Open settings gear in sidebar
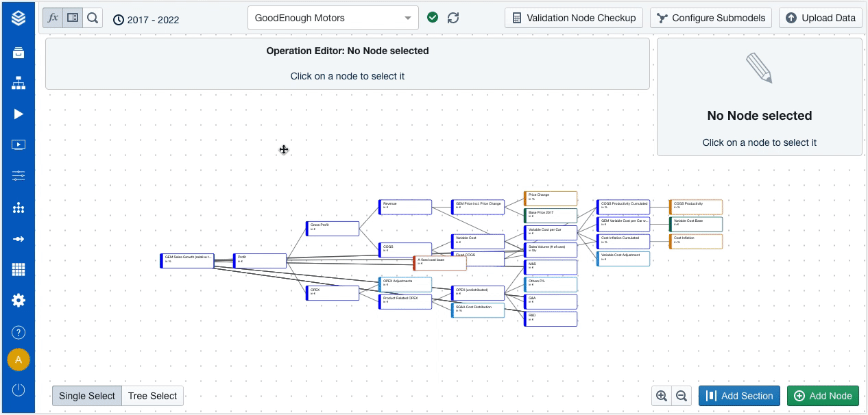868x415 pixels. pos(19,300)
